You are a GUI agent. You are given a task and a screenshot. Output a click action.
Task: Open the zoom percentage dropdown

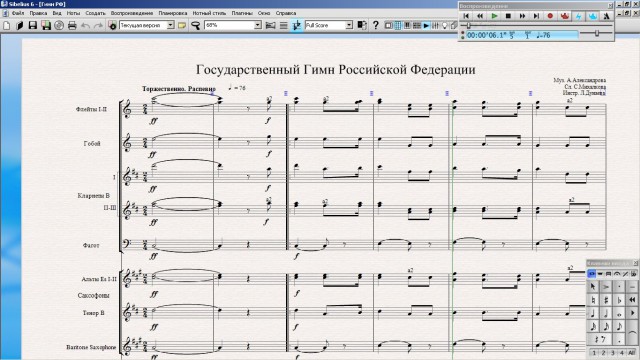tap(258, 25)
